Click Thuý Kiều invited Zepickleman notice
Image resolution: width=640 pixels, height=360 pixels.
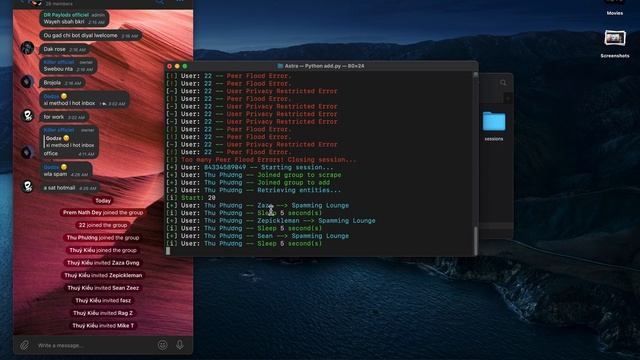pos(103,276)
